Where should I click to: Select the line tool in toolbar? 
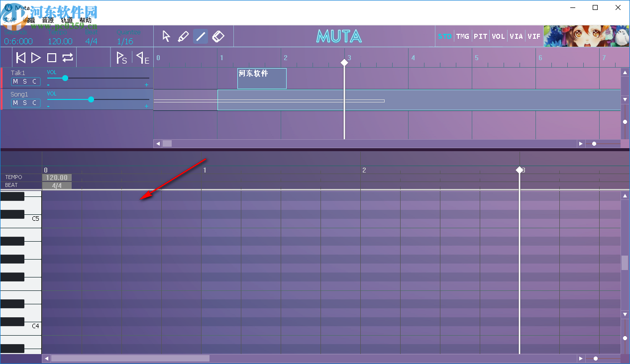pos(201,36)
